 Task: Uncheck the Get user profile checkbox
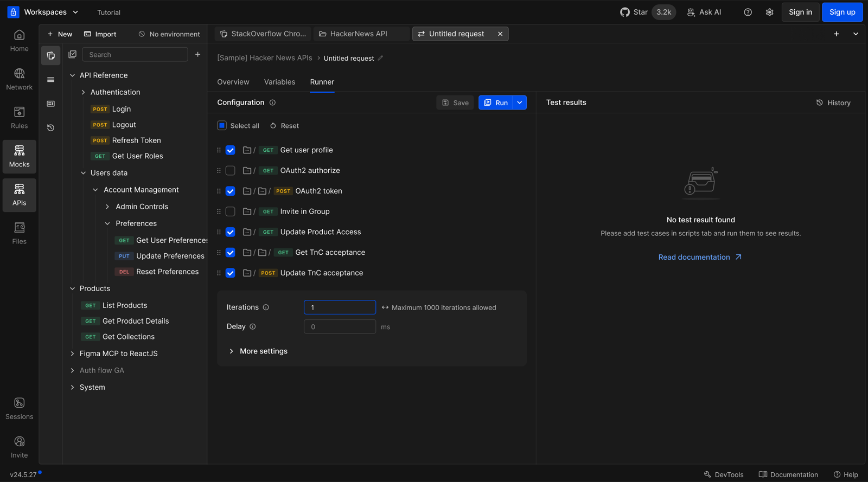pos(231,150)
